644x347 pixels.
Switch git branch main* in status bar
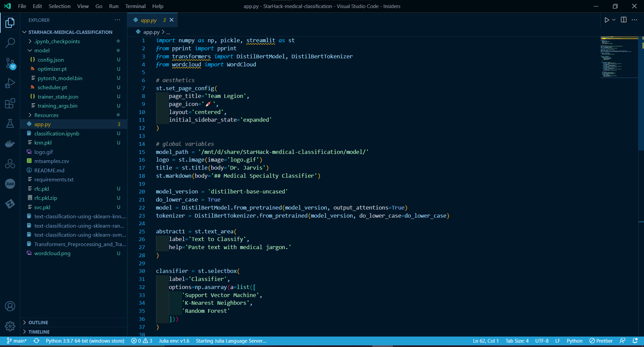point(17,341)
